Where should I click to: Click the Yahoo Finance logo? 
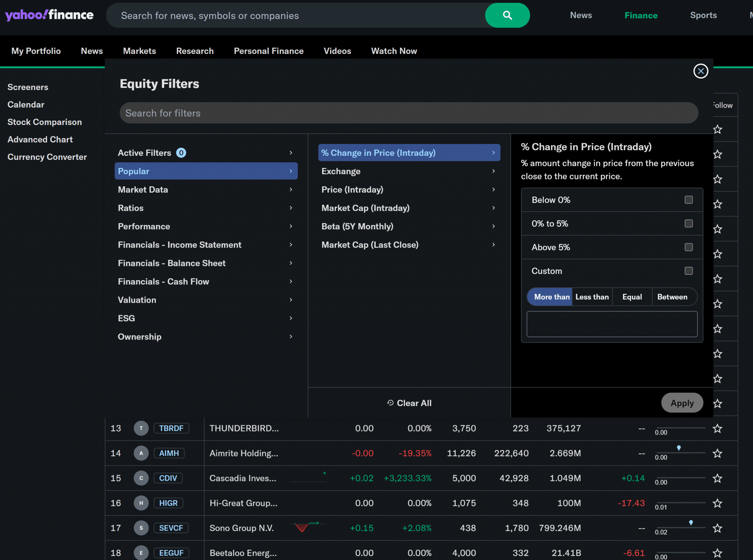coord(49,15)
